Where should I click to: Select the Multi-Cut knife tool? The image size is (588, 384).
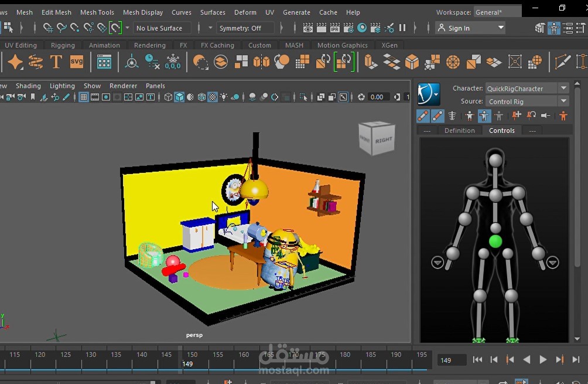click(562, 62)
